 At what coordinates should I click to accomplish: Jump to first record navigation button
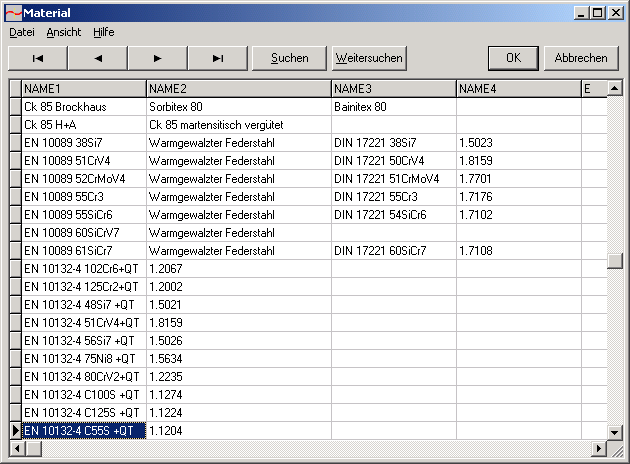coord(38,58)
